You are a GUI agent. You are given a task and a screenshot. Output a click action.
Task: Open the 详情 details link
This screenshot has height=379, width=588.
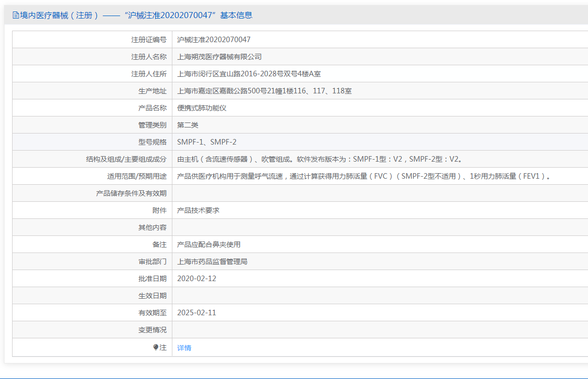point(184,348)
